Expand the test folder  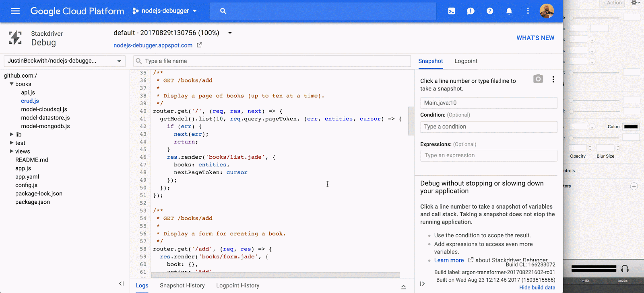click(x=12, y=143)
